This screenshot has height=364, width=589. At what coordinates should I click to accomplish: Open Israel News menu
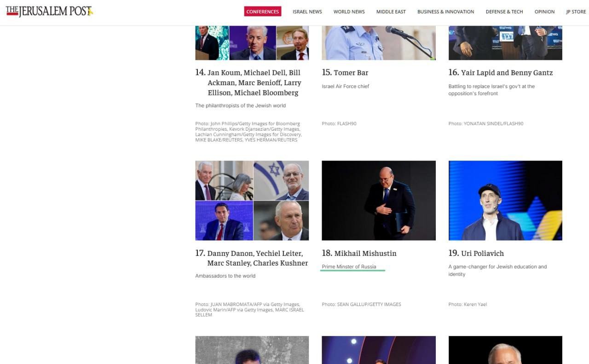(307, 12)
